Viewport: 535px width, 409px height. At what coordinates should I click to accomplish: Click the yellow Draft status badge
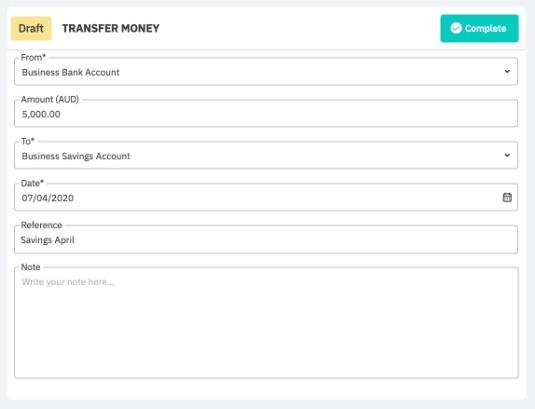point(31,28)
